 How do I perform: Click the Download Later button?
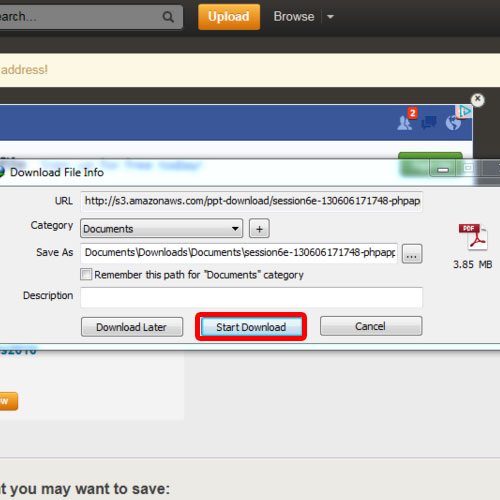[132, 327]
